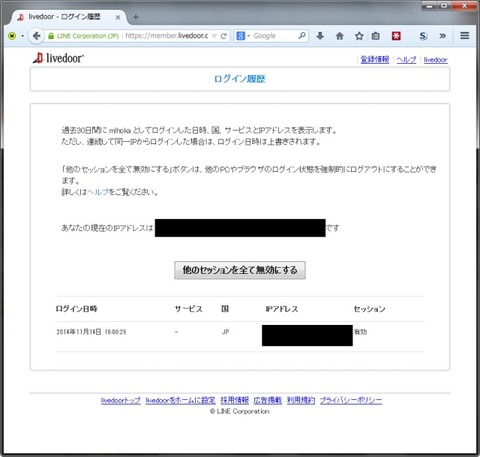Screen dimensions: 480x457
Task: Open the livedoor link in header
Action: [435, 60]
